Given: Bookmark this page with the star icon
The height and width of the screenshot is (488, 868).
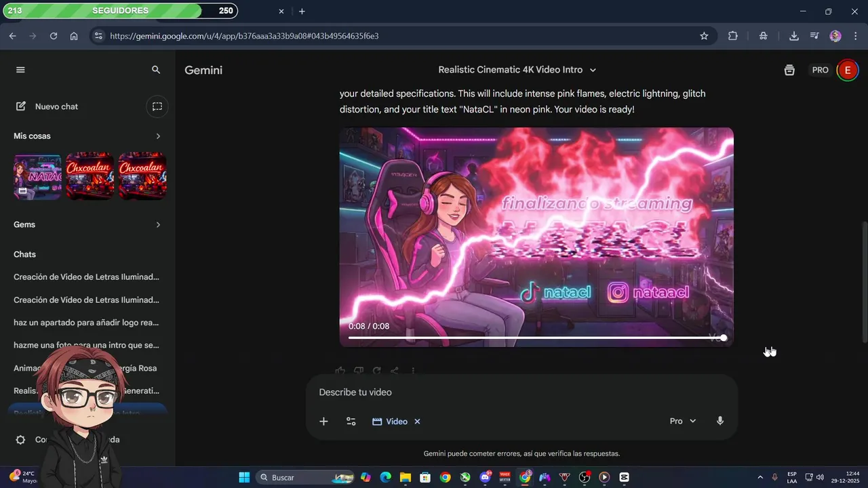Looking at the screenshot, I should click(704, 36).
